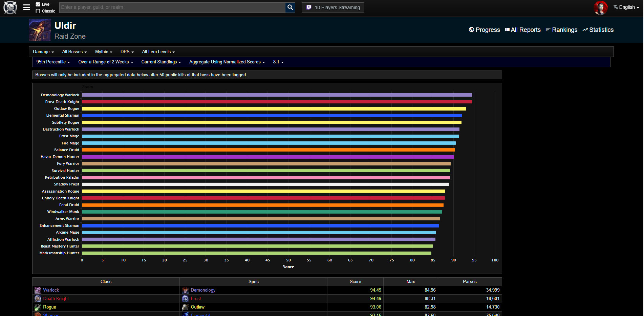644x316 pixels.
Task: Click the Demonology spec icon
Action: click(x=185, y=290)
